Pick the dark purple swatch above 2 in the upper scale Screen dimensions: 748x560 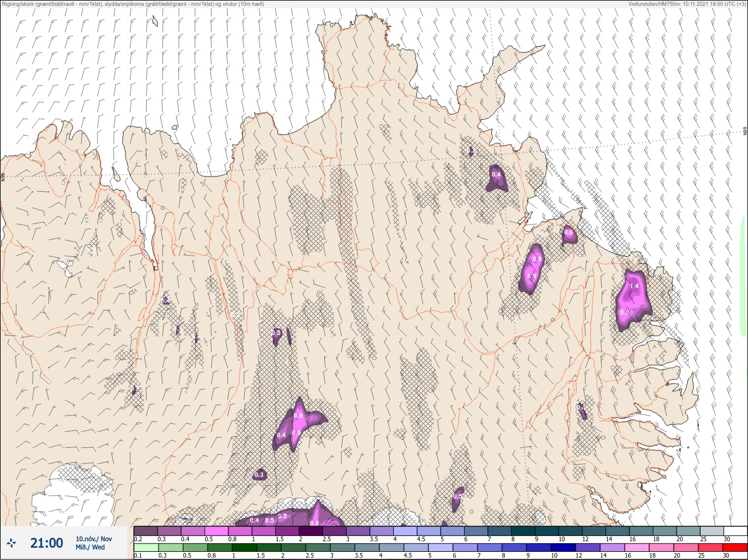pyautogui.click(x=312, y=531)
